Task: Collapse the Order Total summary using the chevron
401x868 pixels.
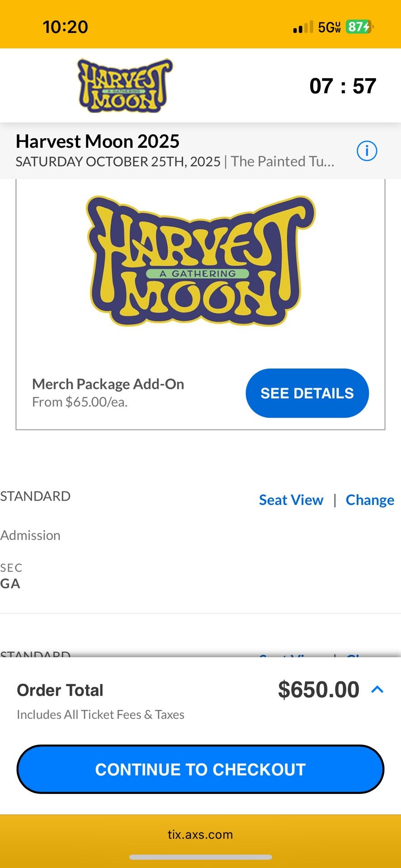Action: tap(377, 689)
